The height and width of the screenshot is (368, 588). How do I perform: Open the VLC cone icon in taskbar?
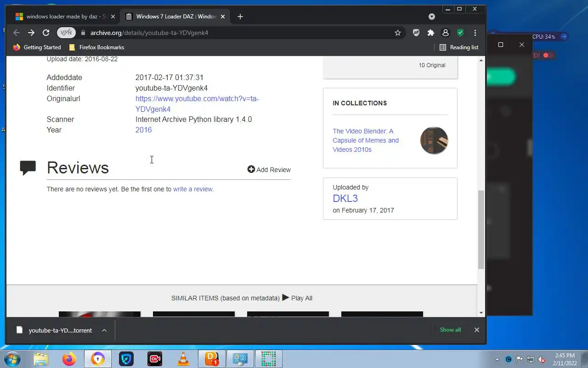tap(183, 359)
